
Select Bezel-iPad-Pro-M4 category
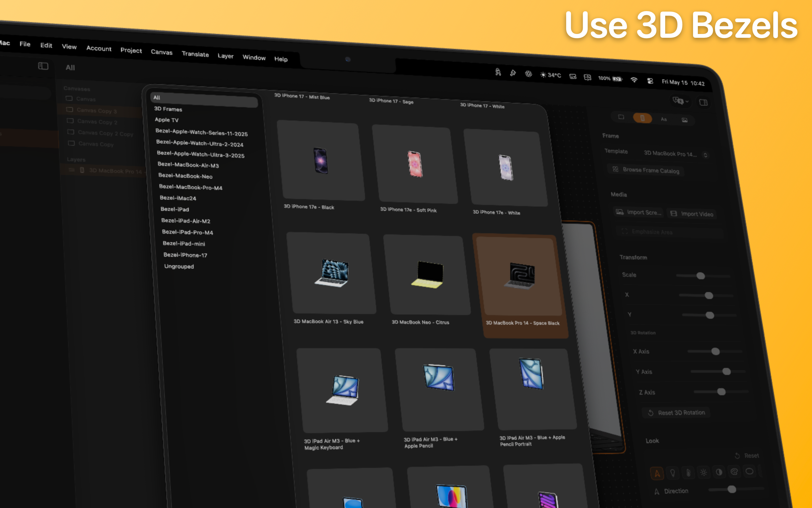187,232
